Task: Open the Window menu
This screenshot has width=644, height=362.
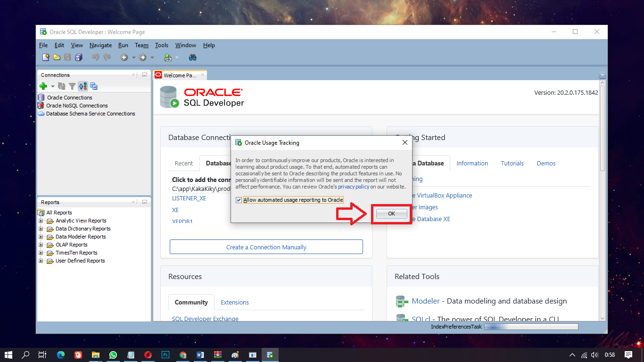Action: pos(186,45)
